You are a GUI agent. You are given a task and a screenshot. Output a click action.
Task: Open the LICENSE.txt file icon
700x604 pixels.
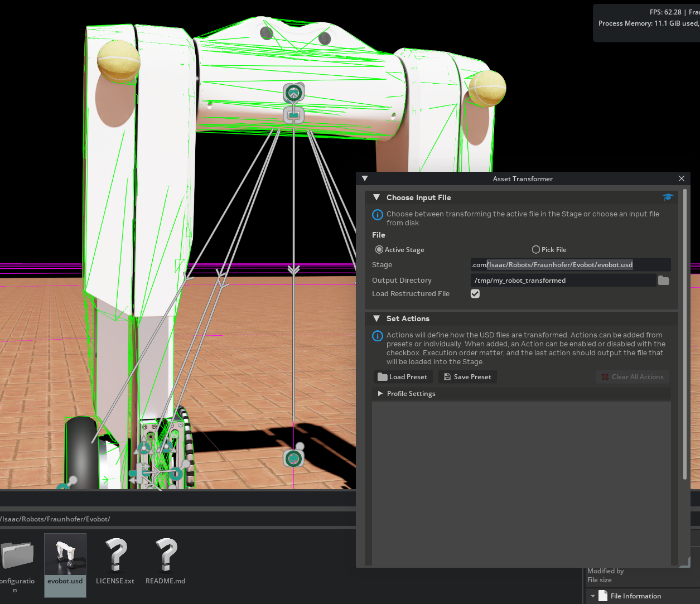[115, 555]
